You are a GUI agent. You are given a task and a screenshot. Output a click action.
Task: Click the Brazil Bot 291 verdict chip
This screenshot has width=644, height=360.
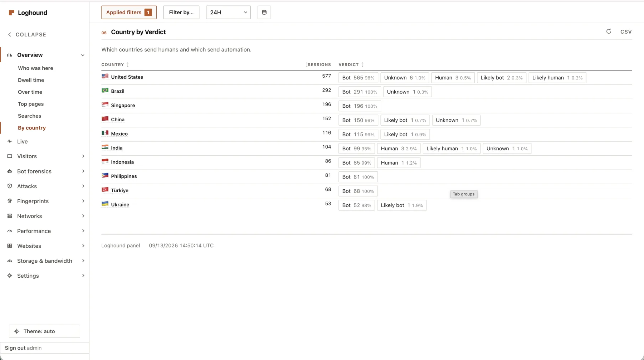click(360, 92)
